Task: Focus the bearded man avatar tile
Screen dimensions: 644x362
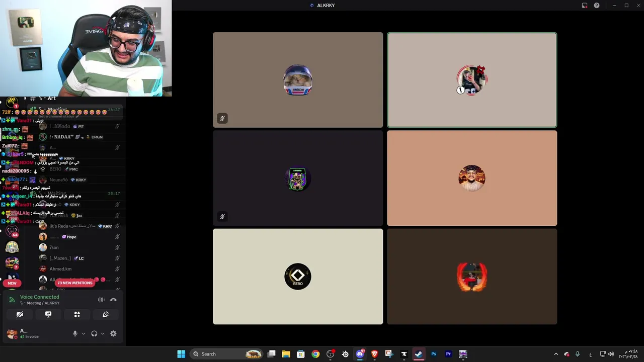Action: coord(472,178)
